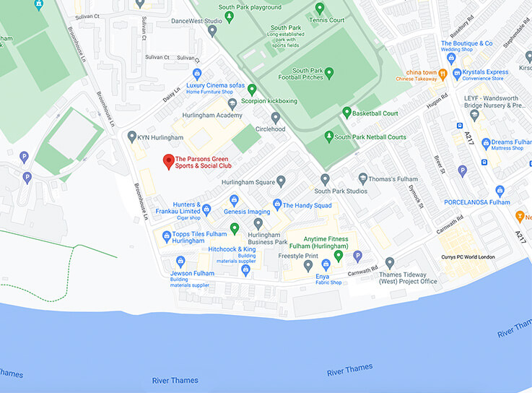Click the KYN Hurlingham location pin
The width and height of the screenshot is (532, 393).
(x=131, y=137)
